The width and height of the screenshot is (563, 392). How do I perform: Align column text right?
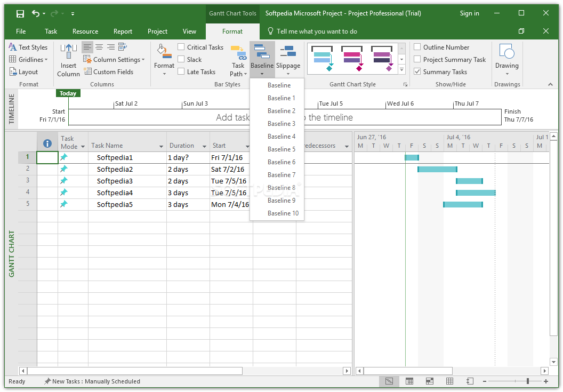point(111,47)
